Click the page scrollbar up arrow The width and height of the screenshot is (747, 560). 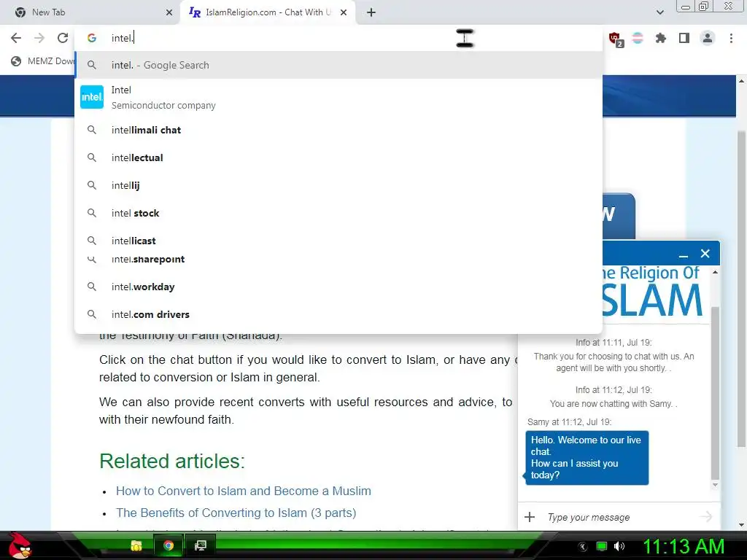click(x=741, y=82)
